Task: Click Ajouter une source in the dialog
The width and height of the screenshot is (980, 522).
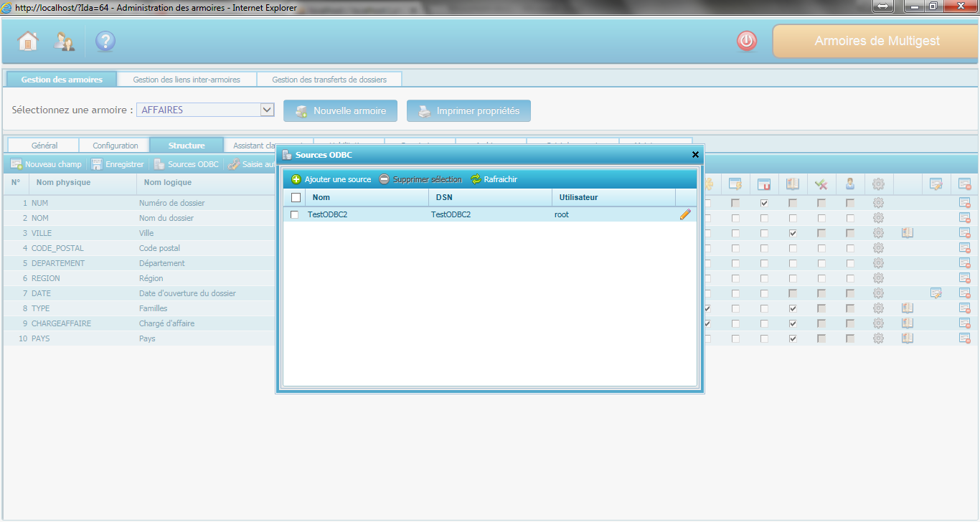Action: click(331, 179)
